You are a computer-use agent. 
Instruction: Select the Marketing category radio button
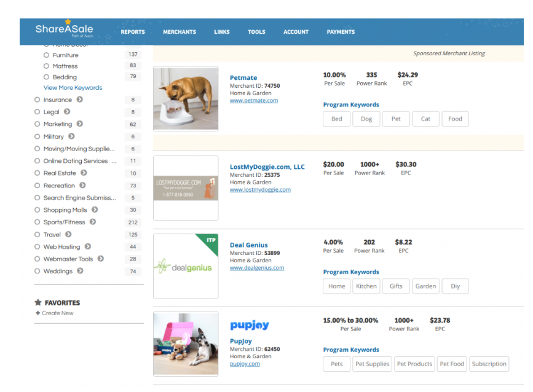37,124
